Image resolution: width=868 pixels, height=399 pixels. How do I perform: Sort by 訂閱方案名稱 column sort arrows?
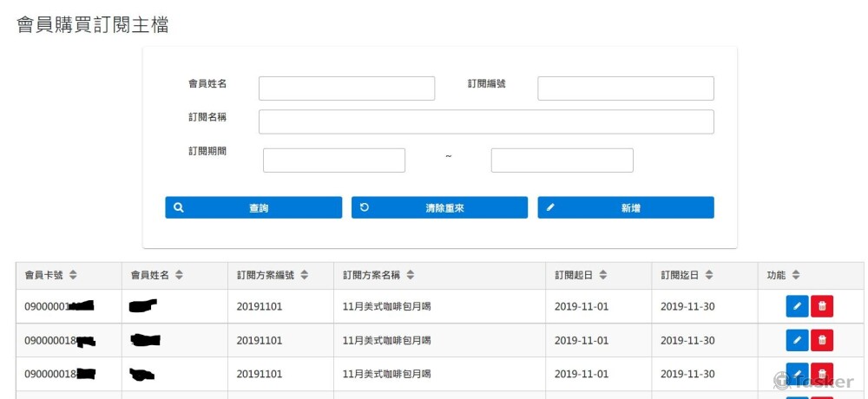click(x=410, y=275)
